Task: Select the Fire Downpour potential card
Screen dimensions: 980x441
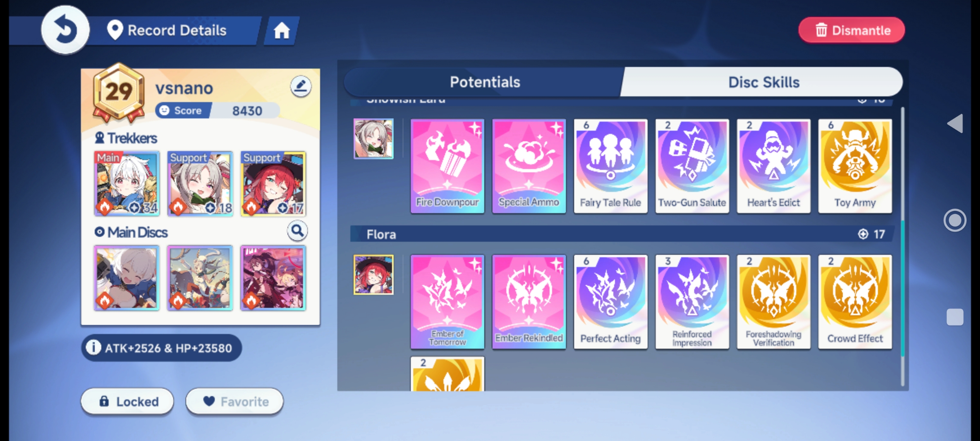Action: (447, 166)
